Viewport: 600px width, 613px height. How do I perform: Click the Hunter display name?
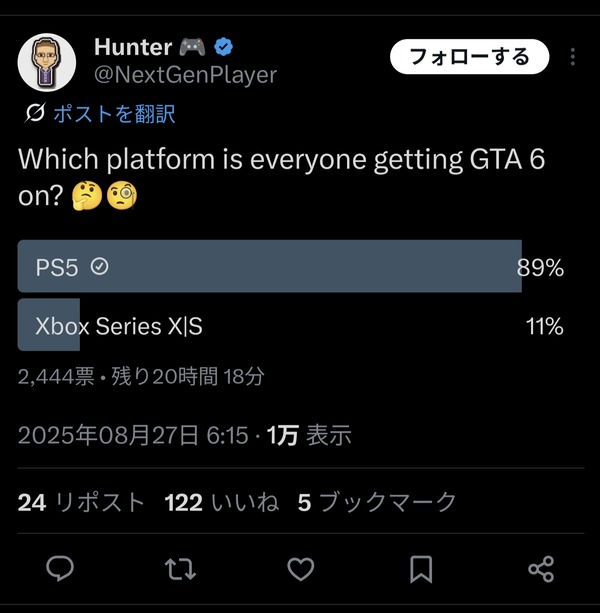click(134, 47)
